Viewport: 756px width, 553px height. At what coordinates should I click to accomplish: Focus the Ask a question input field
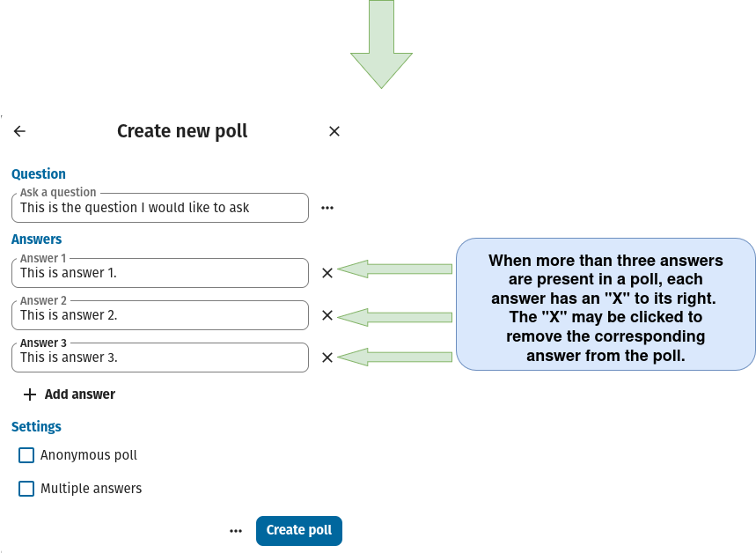click(160, 208)
